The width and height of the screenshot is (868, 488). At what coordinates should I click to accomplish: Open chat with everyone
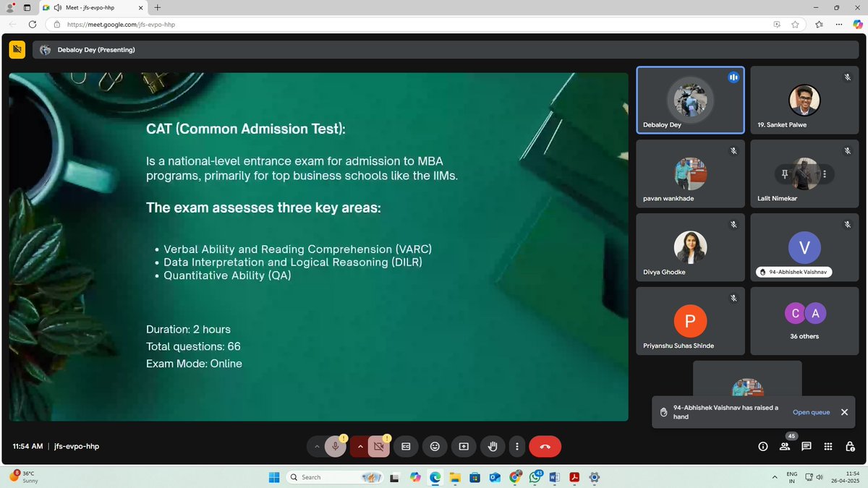pos(807,447)
